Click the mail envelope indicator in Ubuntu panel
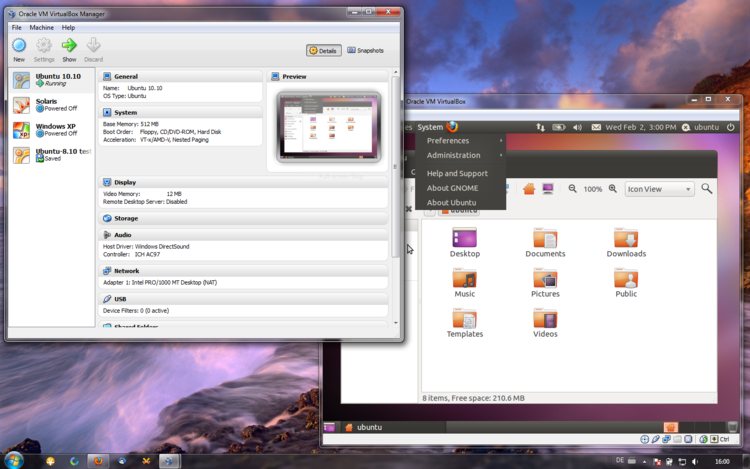This screenshot has height=469, width=750. (596, 127)
